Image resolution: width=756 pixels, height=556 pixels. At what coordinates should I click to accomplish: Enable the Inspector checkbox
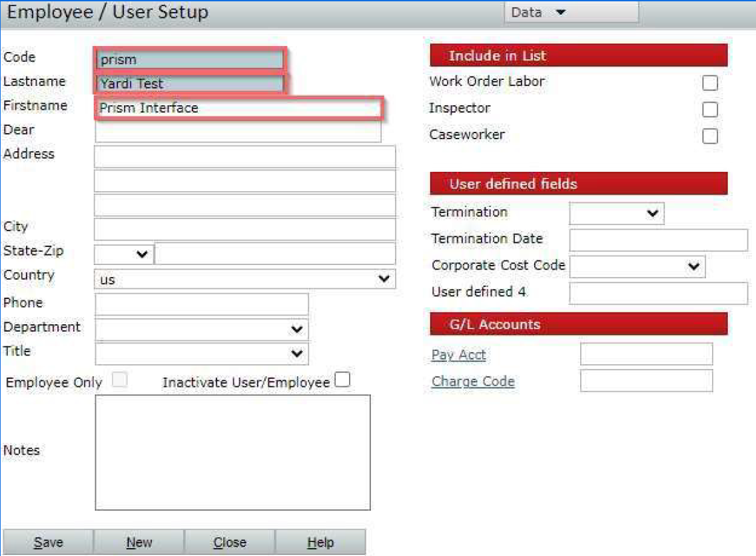tap(710, 110)
